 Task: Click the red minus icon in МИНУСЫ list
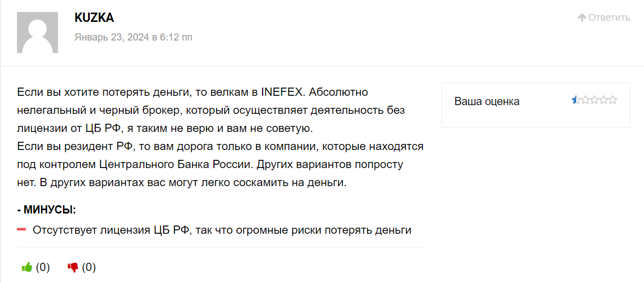point(22,229)
